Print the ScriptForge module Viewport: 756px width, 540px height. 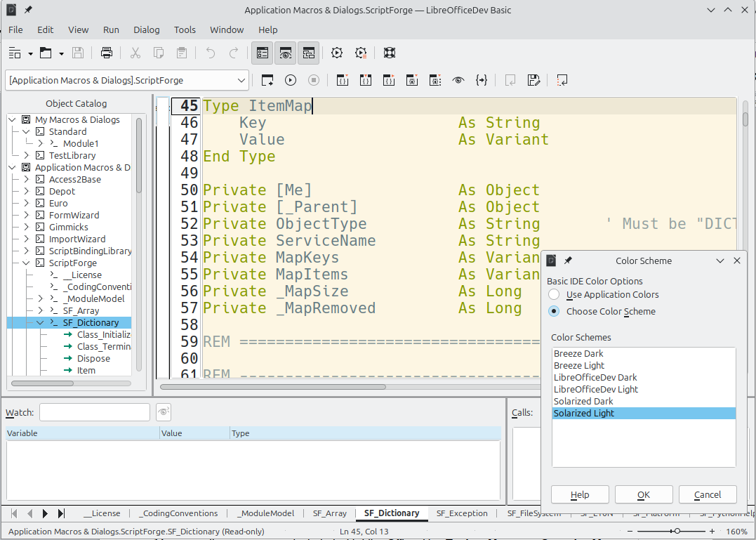(x=106, y=53)
